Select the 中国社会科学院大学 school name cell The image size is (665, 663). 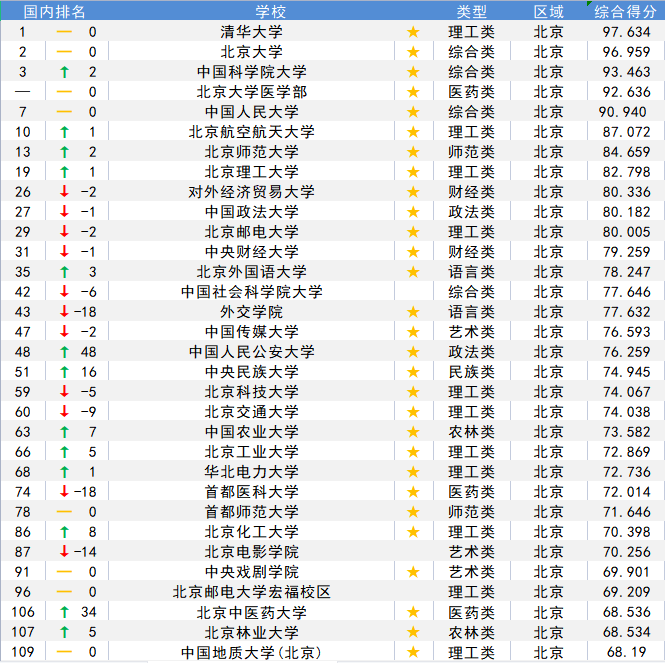coord(252,292)
